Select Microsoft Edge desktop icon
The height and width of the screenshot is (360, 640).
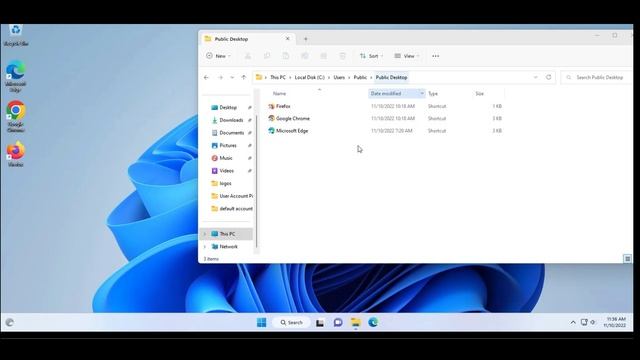click(x=16, y=77)
